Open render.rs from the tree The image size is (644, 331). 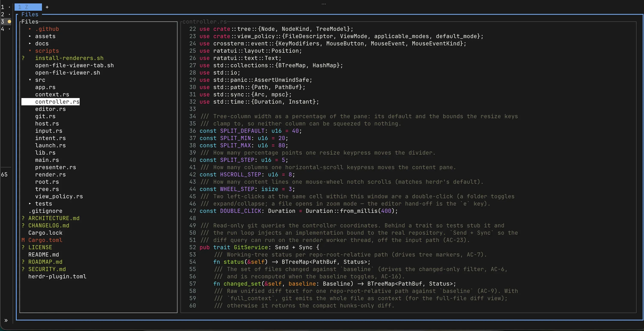(51, 174)
